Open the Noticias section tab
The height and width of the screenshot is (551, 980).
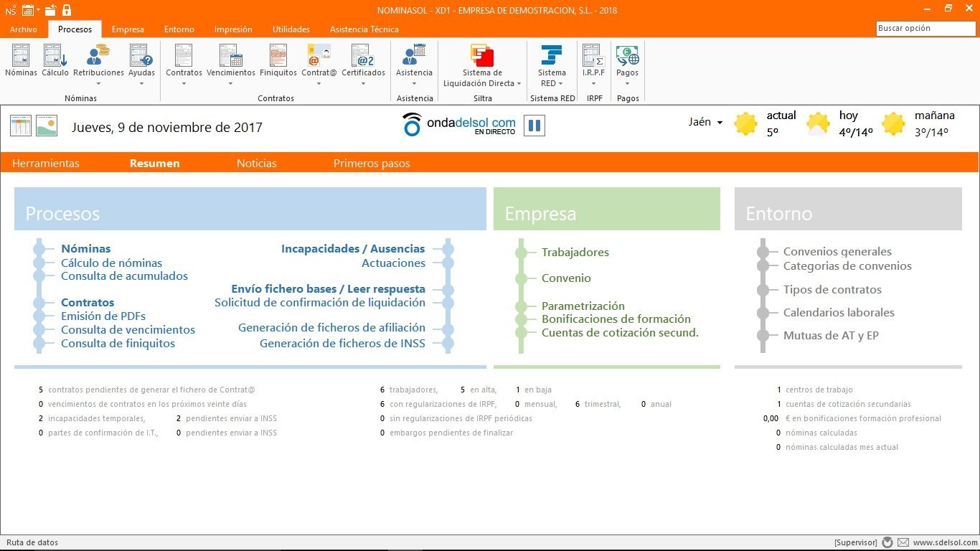pos(257,163)
